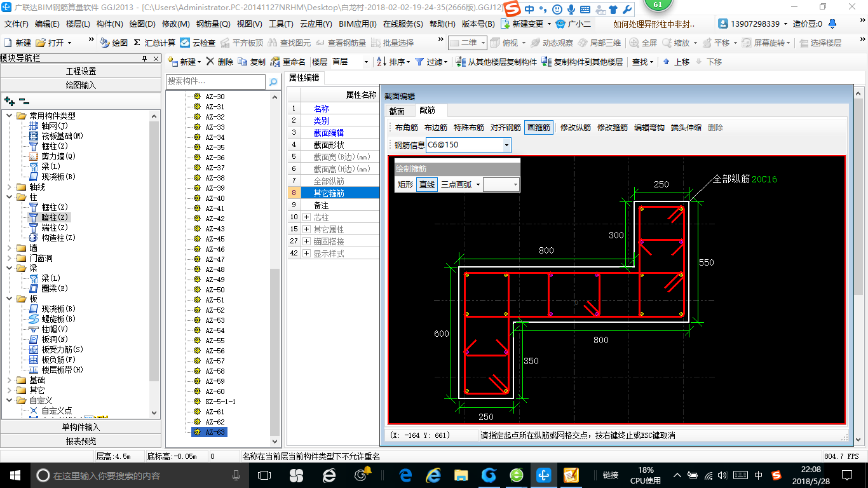Screen dimensions: 868x488
Task: Click the Windows Start button
Action: coord(14,475)
